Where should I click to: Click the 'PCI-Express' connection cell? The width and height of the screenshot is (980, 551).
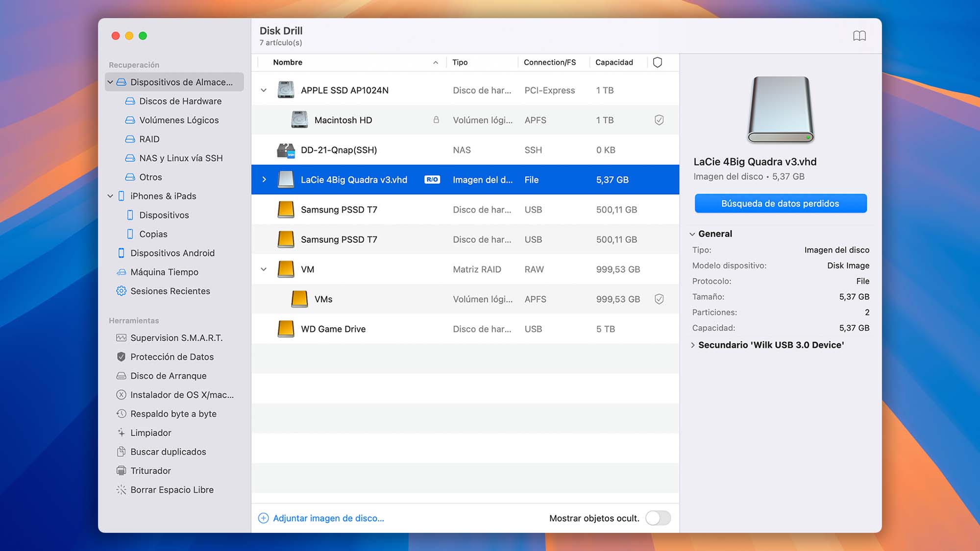[549, 90]
